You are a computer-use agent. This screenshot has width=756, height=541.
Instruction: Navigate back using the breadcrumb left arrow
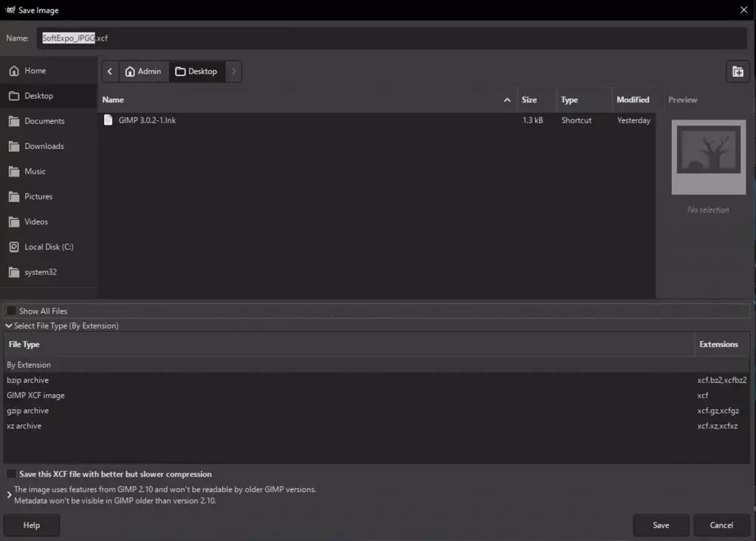point(109,71)
